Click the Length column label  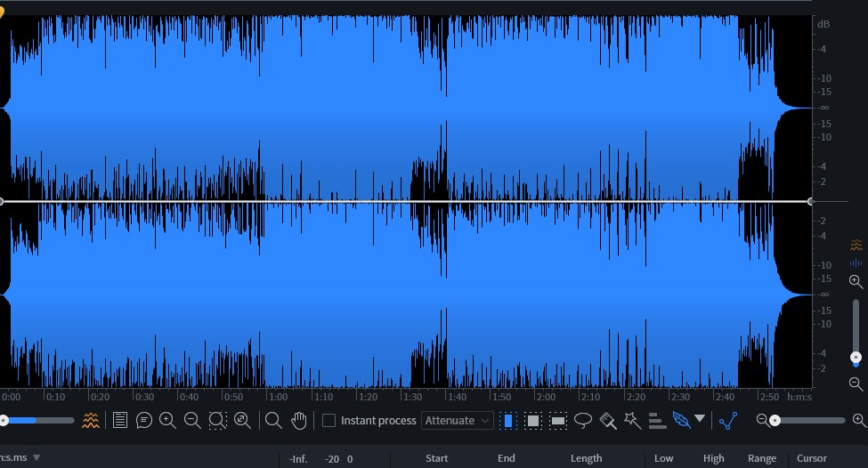coord(586,458)
